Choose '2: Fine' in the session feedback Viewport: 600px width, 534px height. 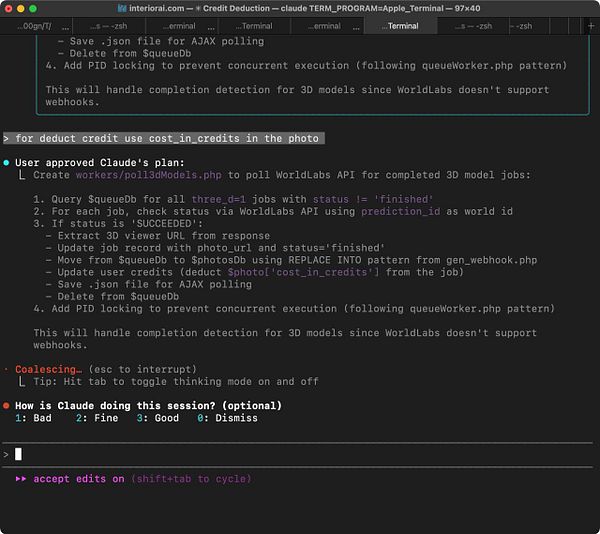97,418
